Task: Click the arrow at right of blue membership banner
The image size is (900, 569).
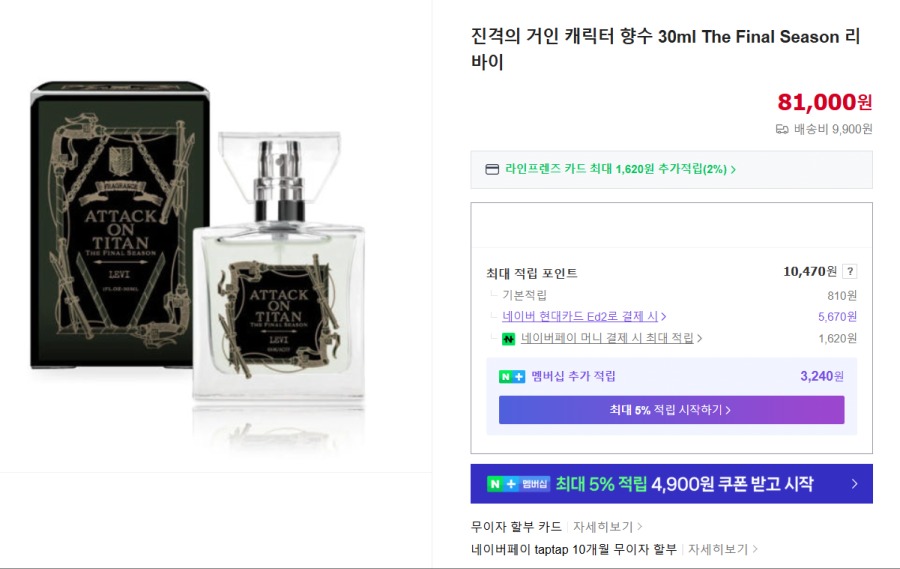Action: (854, 484)
